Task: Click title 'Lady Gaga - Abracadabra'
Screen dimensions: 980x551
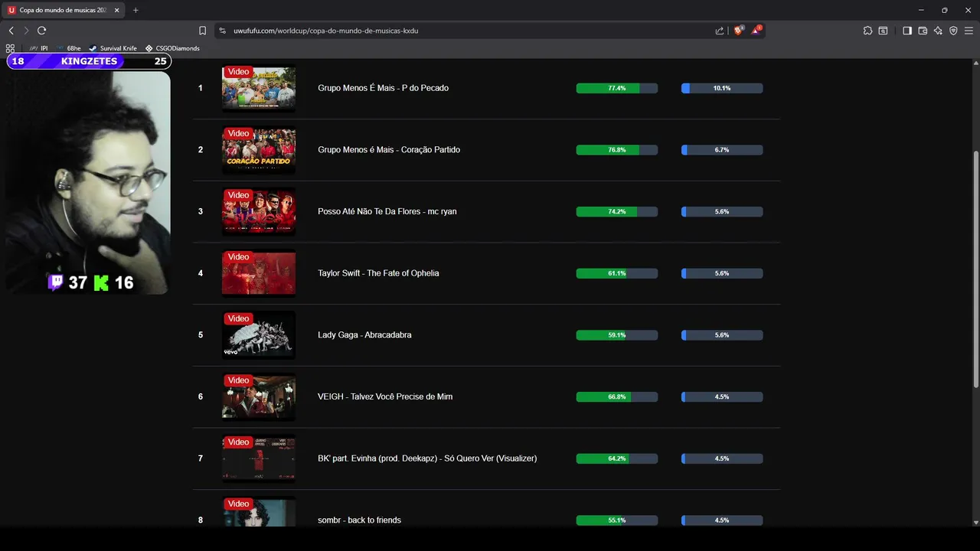Action: click(364, 335)
